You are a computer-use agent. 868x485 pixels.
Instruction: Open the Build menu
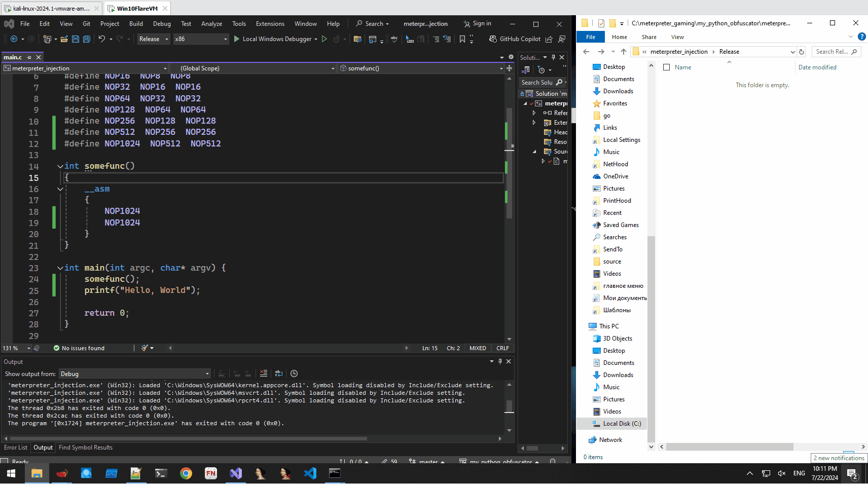tap(136, 24)
